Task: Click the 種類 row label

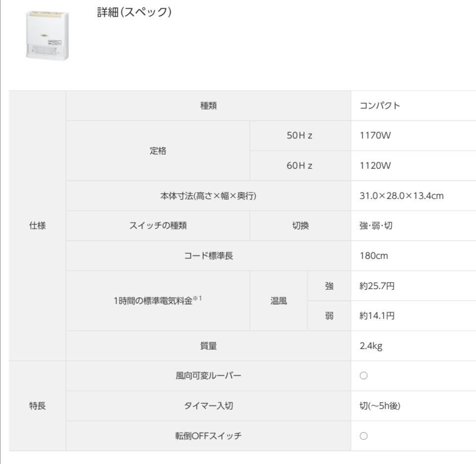Action: click(208, 106)
